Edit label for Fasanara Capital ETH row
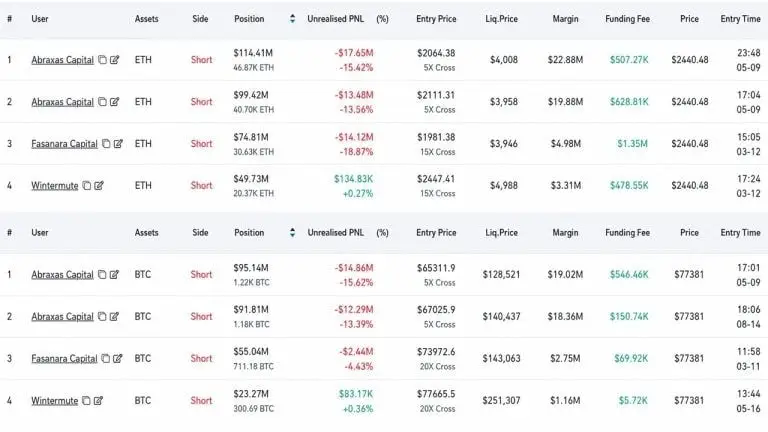 (118, 144)
